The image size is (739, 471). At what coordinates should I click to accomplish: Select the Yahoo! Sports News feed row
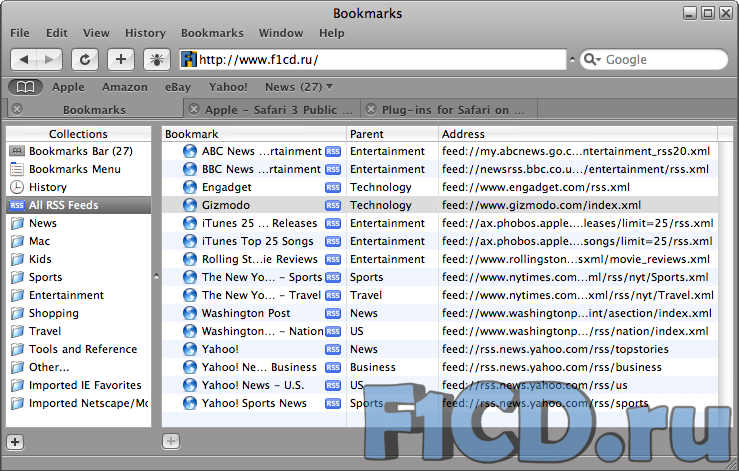point(440,403)
